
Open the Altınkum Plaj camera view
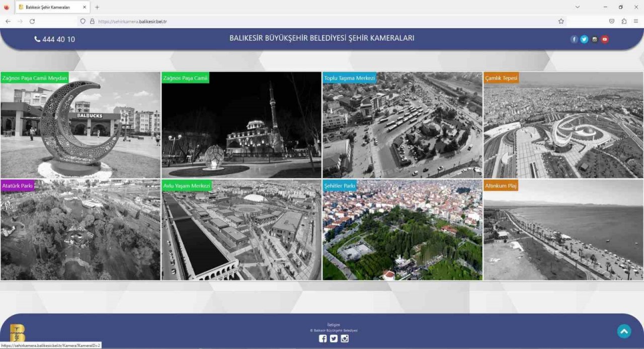point(563,230)
